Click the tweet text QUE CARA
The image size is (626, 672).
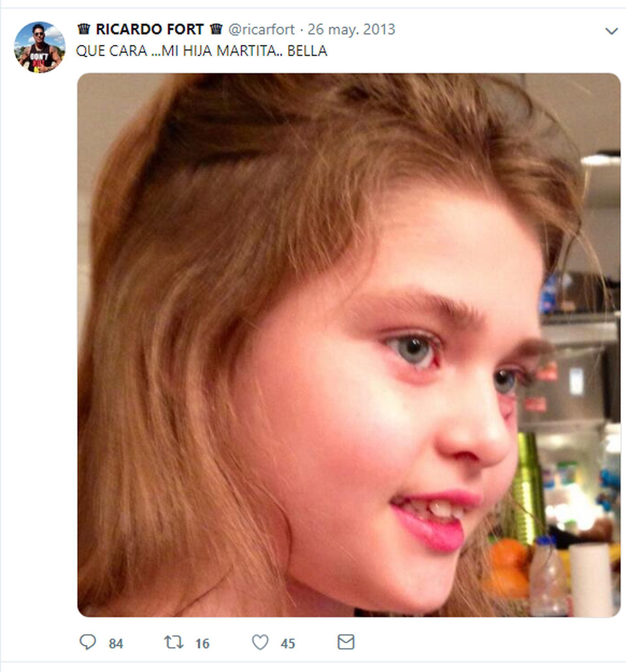(112, 51)
